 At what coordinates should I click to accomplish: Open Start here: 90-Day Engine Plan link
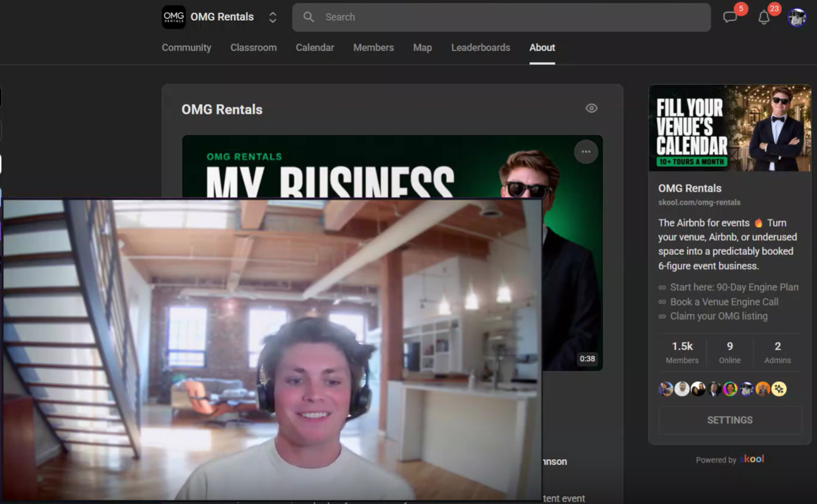point(734,287)
